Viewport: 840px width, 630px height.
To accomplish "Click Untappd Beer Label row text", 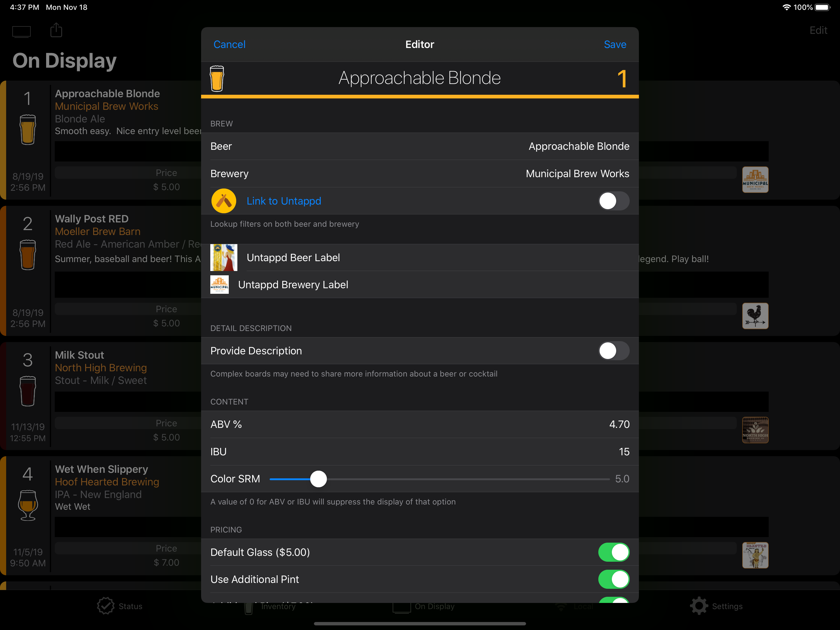I will 293,257.
